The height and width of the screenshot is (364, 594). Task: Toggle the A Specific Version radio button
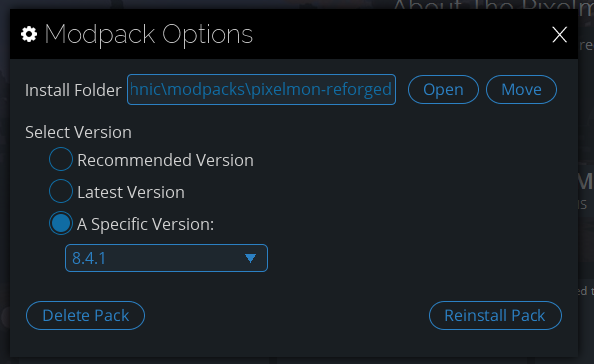tap(61, 223)
